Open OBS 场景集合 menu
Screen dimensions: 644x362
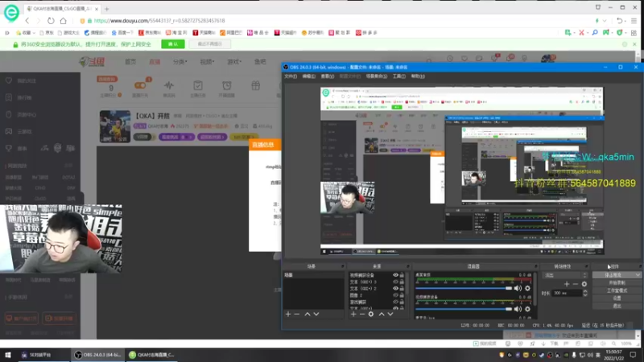point(377,76)
